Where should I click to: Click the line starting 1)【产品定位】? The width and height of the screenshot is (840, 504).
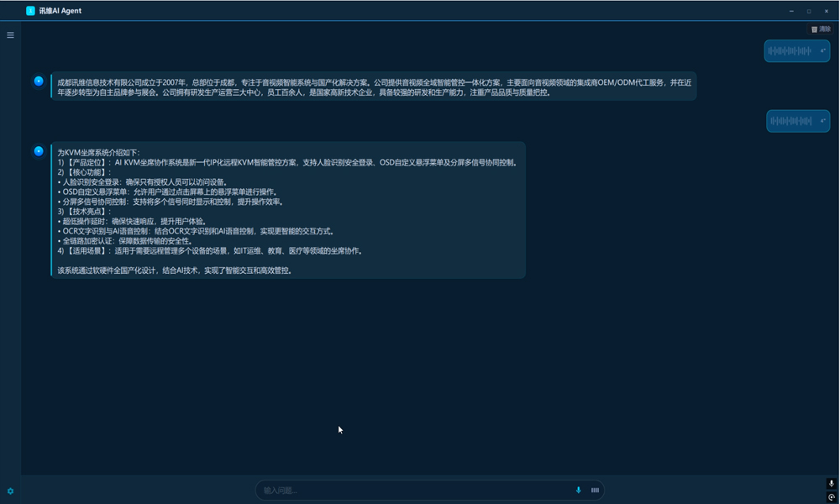287,162
